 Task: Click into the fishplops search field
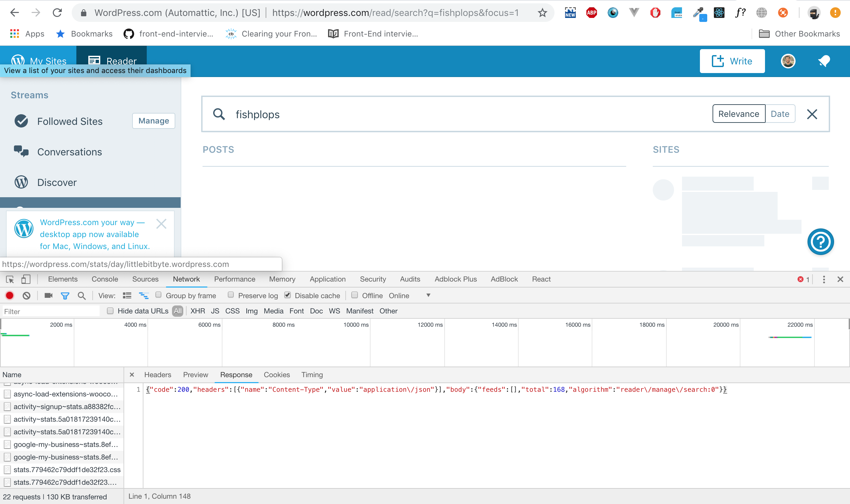pyautogui.click(x=468, y=114)
